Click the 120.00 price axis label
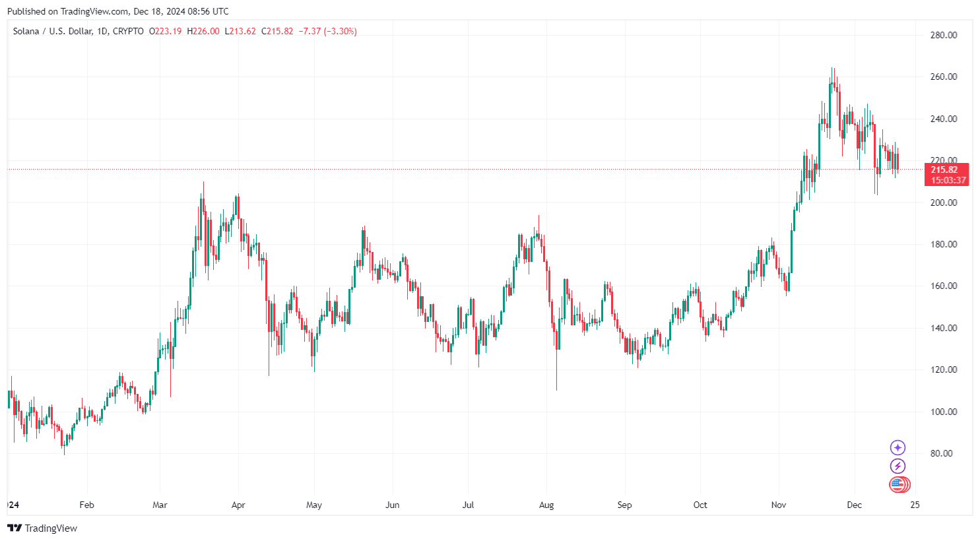This screenshot has width=980, height=541. 944,369
